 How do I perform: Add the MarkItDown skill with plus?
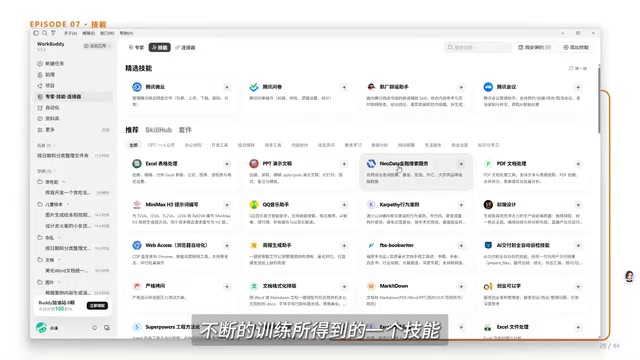pyautogui.click(x=461, y=286)
